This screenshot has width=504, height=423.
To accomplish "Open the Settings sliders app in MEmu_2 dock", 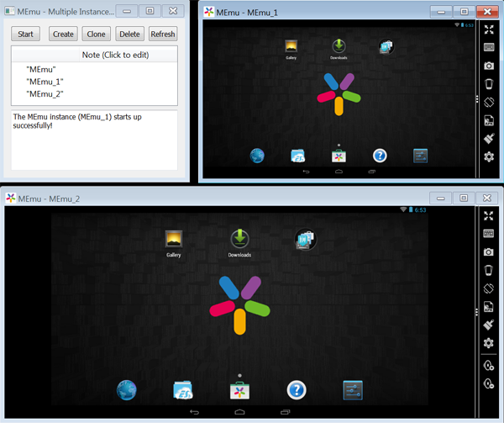I will pyautogui.click(x=353, y=390).
